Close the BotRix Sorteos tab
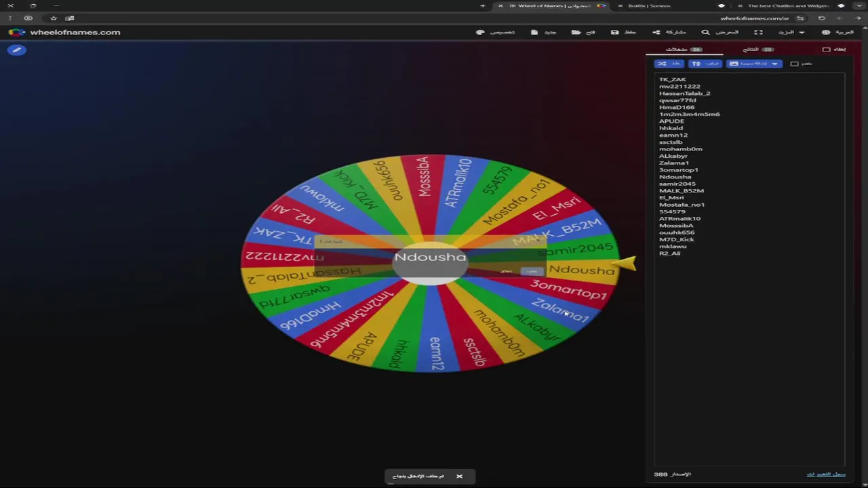 tap(620, 5)
